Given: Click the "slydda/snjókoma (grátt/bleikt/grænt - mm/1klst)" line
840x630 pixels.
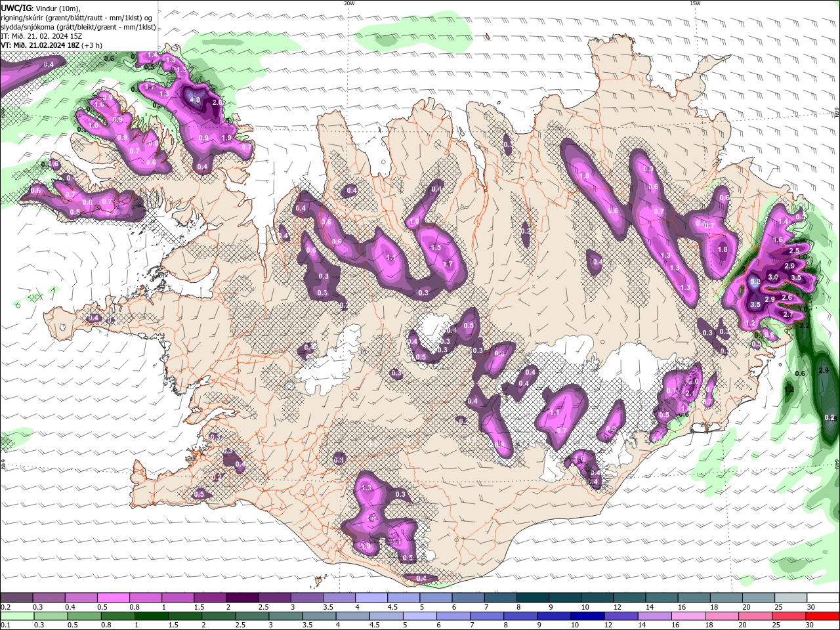Looking at the screenshot, I should 78,27.
